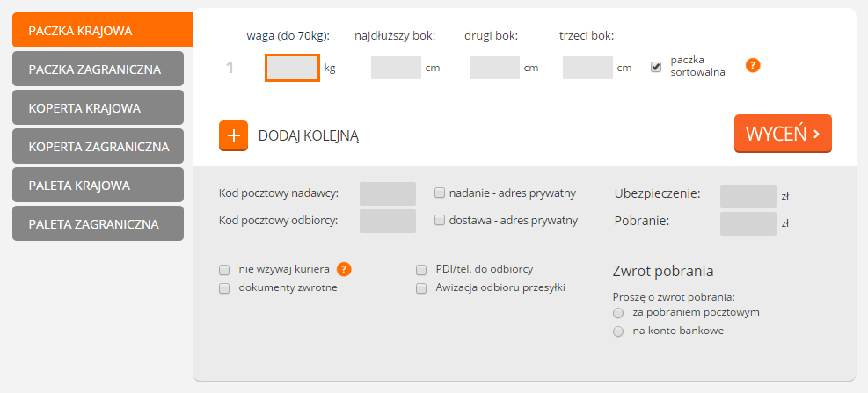Toggle the PDI/tel. do odbiorcy checkbox
The width and height of the screenshot is (868, 393).
pyautogui.click(x=421, y=270)
